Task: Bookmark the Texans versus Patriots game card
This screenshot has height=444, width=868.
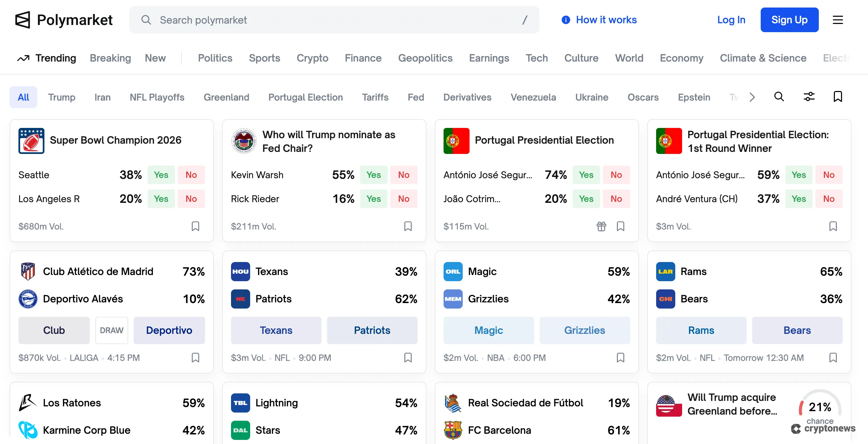Action: coord(408,357)
